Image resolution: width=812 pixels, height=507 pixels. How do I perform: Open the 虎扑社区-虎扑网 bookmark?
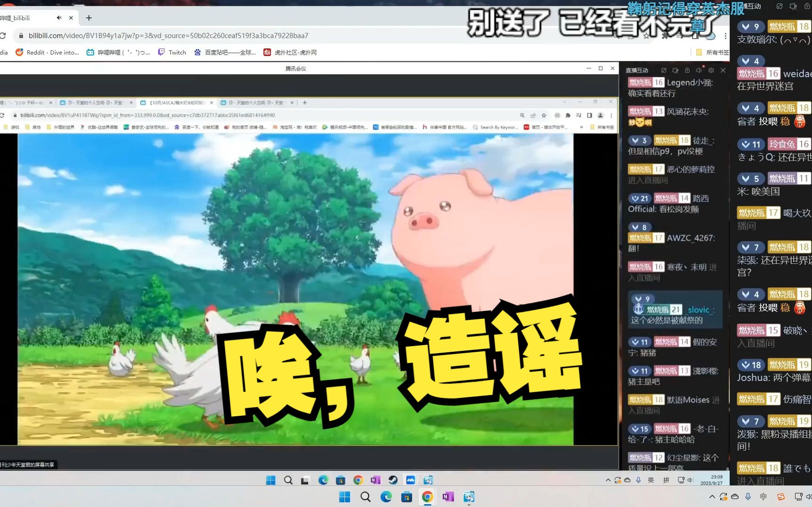[290, 52]
